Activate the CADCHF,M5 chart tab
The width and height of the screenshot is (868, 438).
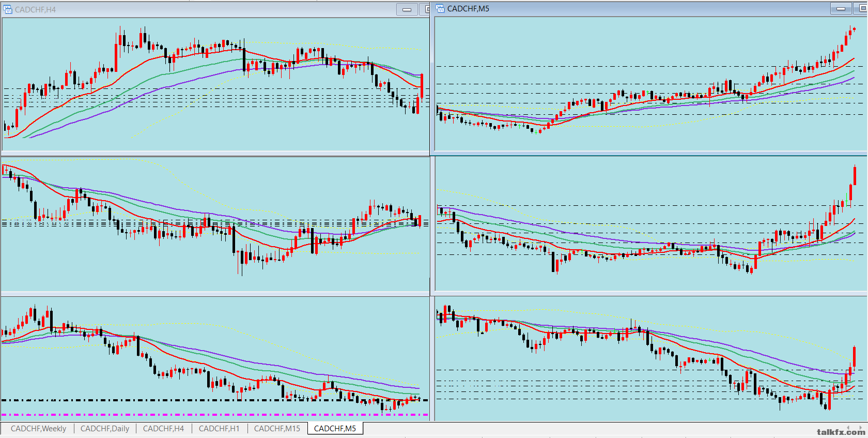pos(335,428)
